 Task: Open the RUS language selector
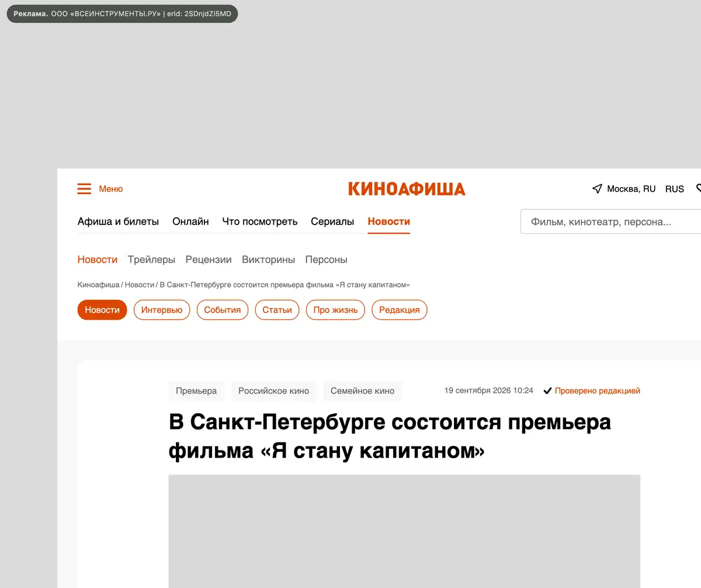point(675,189)
